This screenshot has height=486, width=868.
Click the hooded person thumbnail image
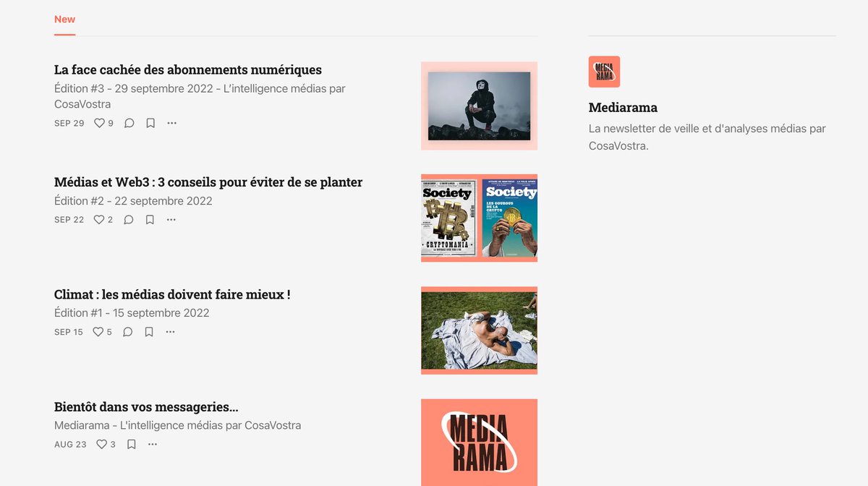[479, 106]
